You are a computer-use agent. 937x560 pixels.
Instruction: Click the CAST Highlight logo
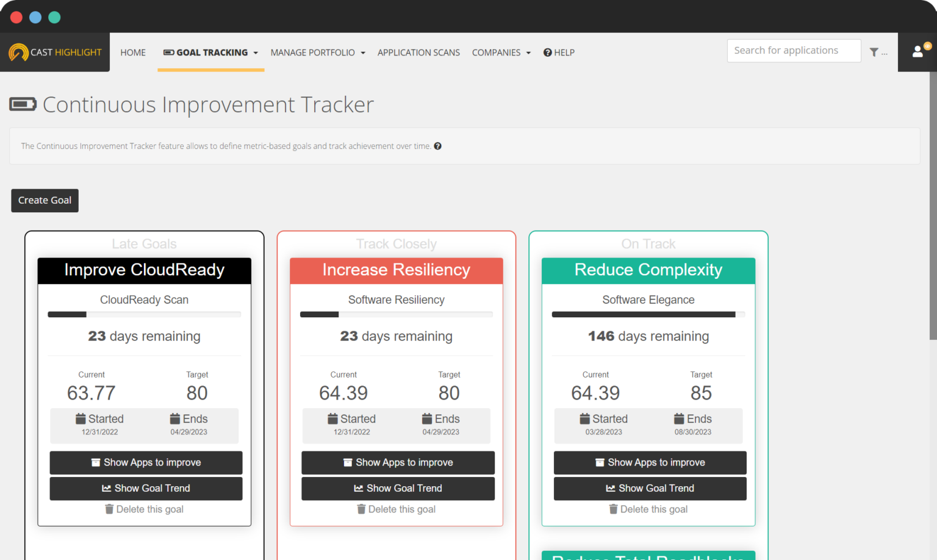pyautogui.click(x=55, y=52)
